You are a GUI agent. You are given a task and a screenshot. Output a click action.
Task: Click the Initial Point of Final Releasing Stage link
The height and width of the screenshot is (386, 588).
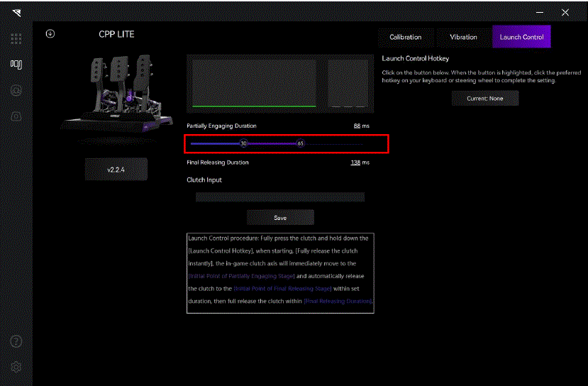[282, 289]
